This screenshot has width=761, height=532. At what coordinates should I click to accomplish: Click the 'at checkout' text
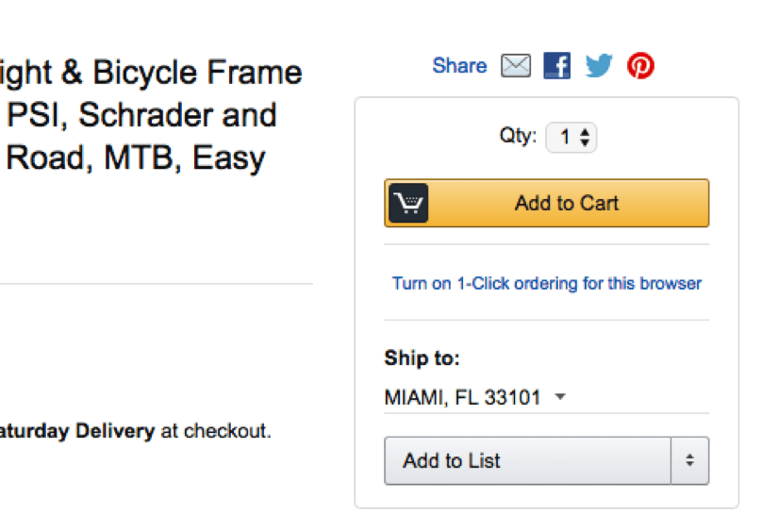click(216, 431)
